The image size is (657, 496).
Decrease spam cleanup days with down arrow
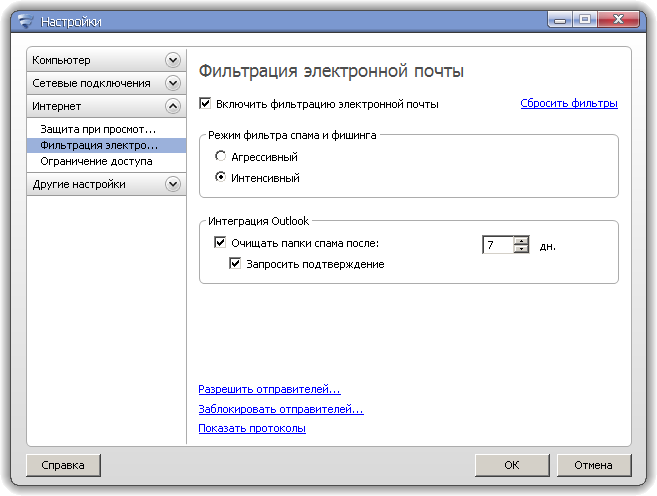pos(521,249)
